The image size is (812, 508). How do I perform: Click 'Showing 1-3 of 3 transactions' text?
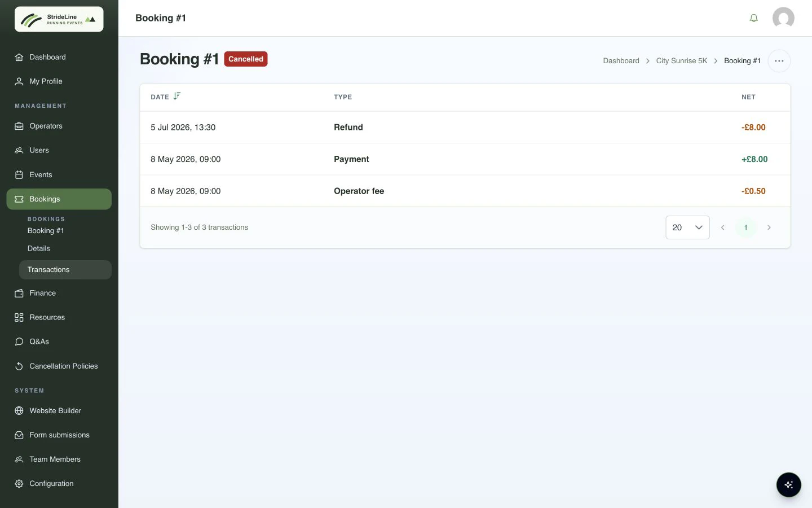coord(199,227)
